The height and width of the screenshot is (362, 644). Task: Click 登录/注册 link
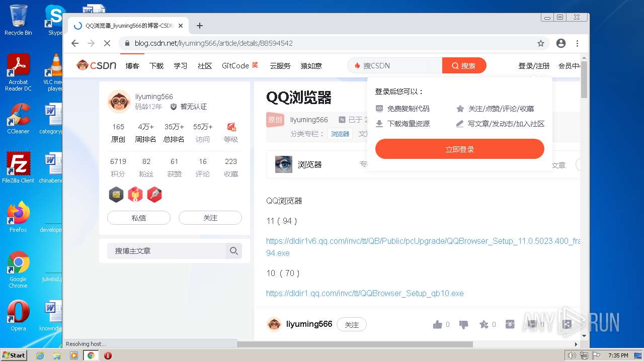pos(534,66)
